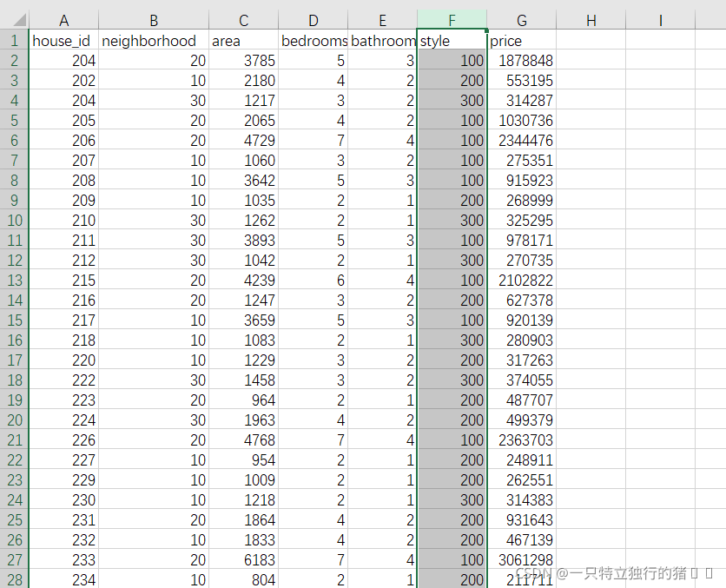Select house_id cell 220
This screenshot has width=726, height=588.
(x=64, y=360)
